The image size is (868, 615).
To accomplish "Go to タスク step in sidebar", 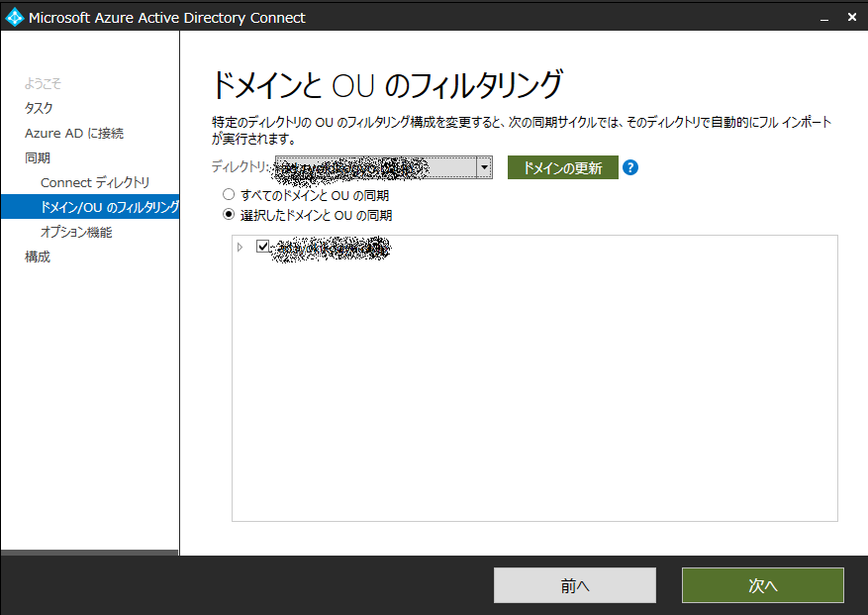I will (x=39, y=108).
